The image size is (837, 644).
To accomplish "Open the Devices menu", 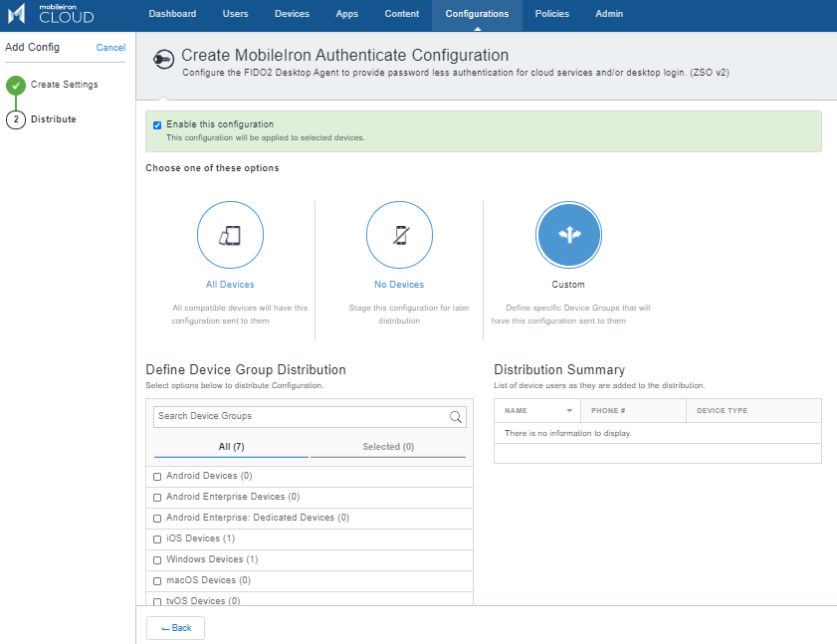I will point(292,14).
